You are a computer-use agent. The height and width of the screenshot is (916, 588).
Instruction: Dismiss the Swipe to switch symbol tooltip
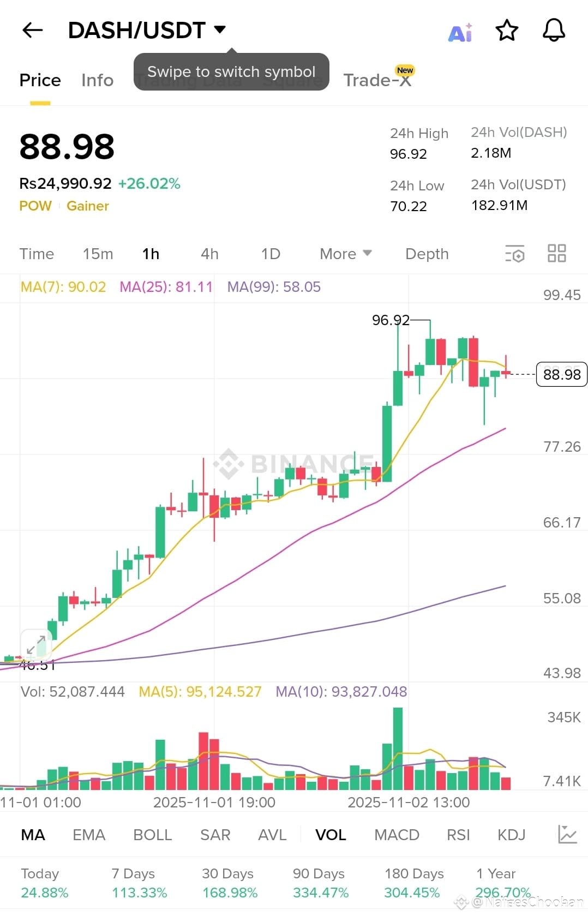click(231, 71)
